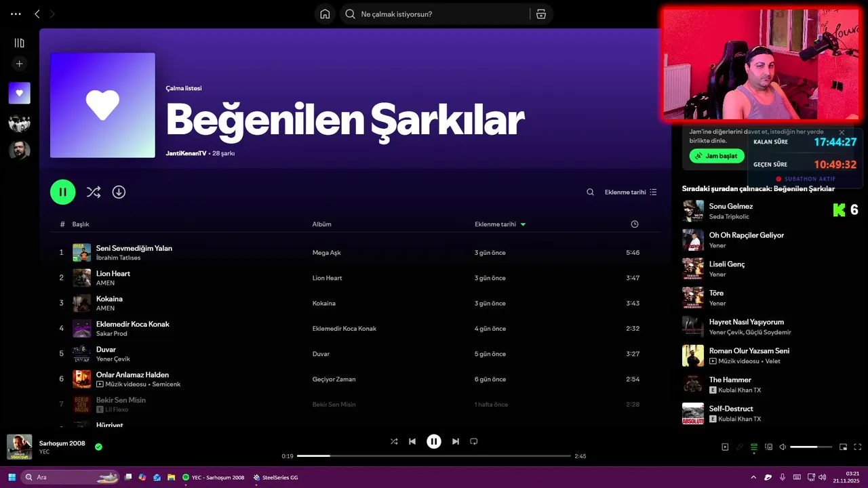This screenshot has height=488, width=868.
Task: Open the Spotify three-dots menu
Action: coord(16,14)
